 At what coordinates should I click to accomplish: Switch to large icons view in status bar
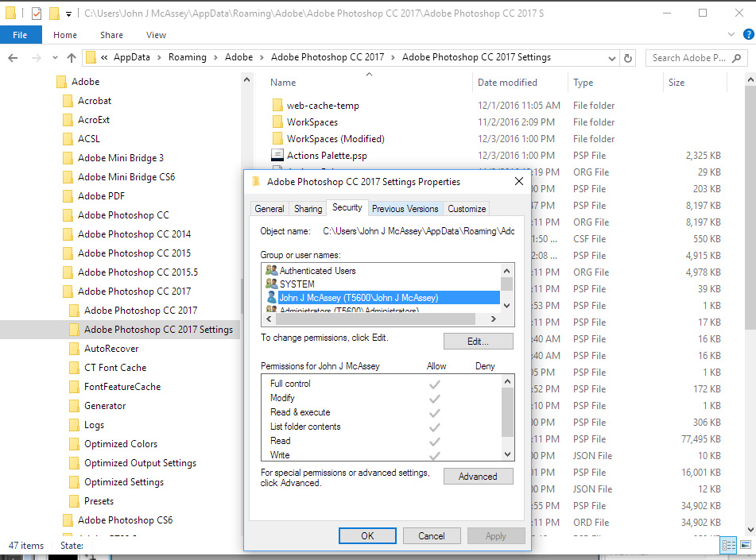[746, 545]
